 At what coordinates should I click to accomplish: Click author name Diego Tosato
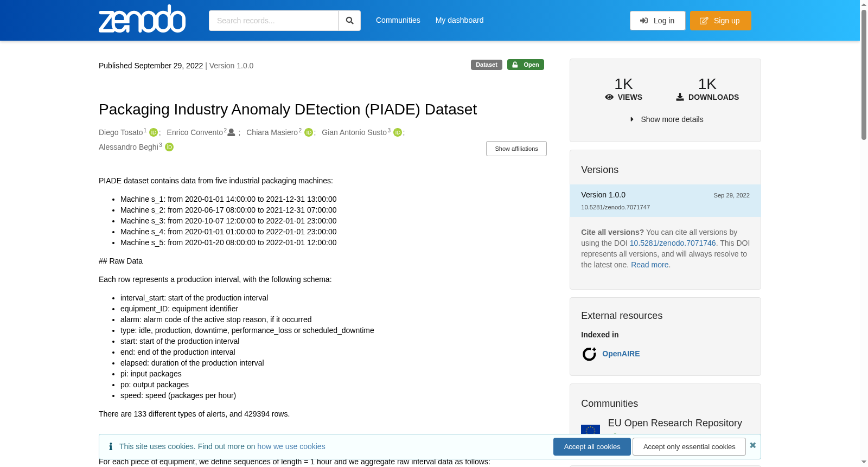point(120,132)
